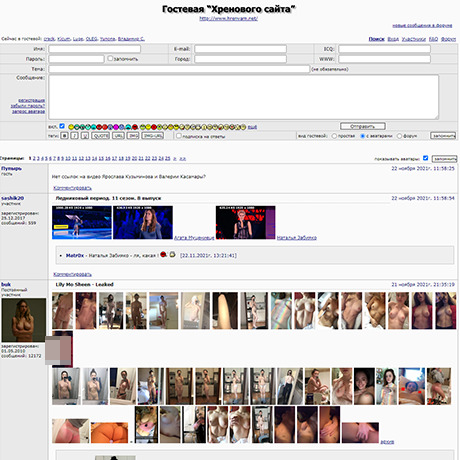Open 'Агата Муцениеце' link
Image resolution: width=460 pixels, height=460 pixels.
[x=194, y=238]
